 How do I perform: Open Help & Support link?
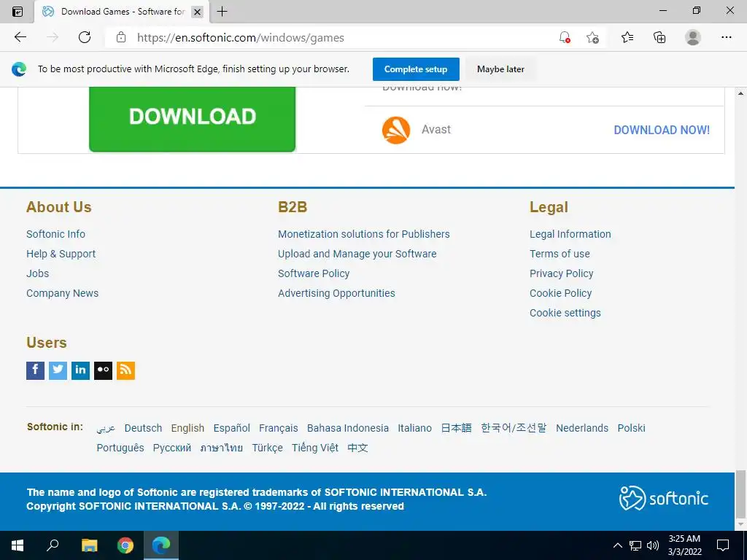61,254
